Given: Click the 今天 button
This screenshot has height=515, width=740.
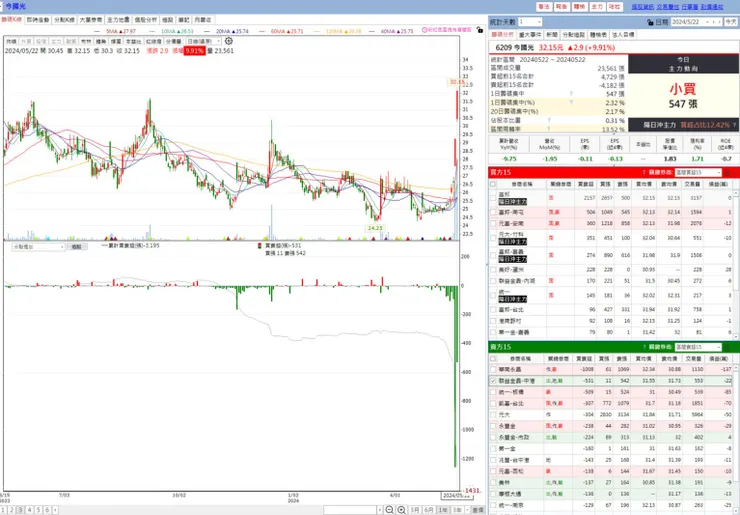Looking at the screenshot, I should pyautogui.click(x=731, y=22).
